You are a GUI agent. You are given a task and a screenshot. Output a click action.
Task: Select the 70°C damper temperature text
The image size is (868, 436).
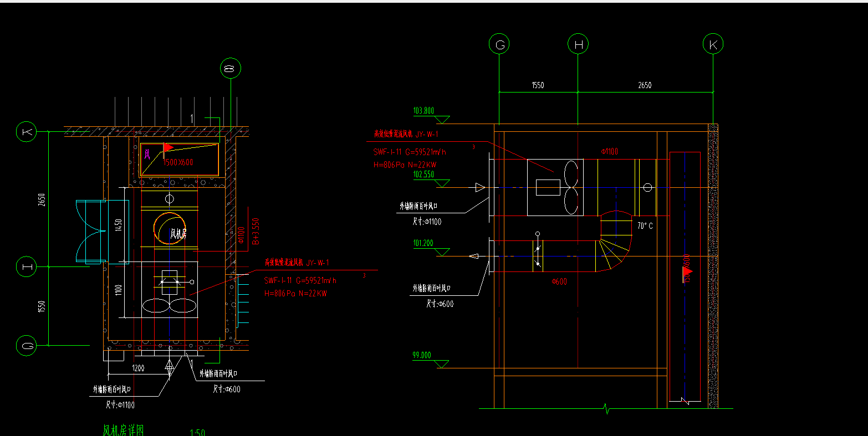point(645,226)
